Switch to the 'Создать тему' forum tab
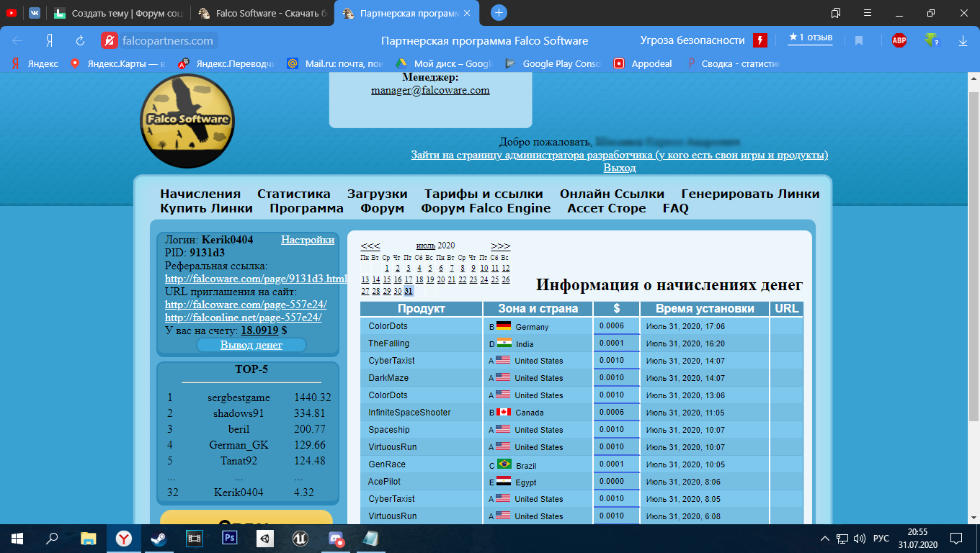The width and height of the screenshot is (980, 553). [x=120, y=13]
